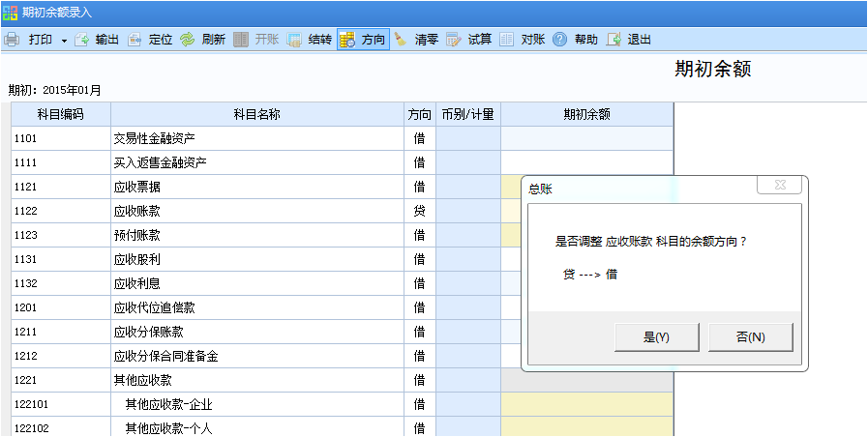Select the 其他应收款 account name
The width and height of the screenshot is (868, 437).
pos(142,381)
